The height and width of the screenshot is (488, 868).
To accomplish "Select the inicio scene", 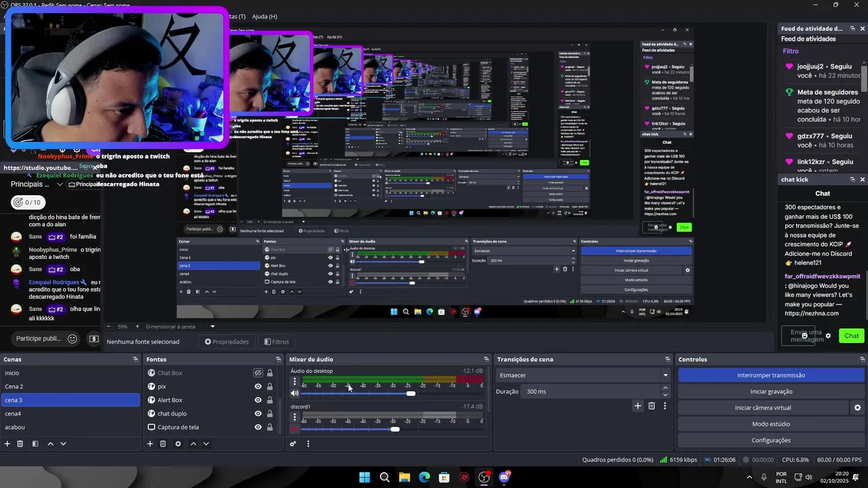I will (x=70, y=373).
